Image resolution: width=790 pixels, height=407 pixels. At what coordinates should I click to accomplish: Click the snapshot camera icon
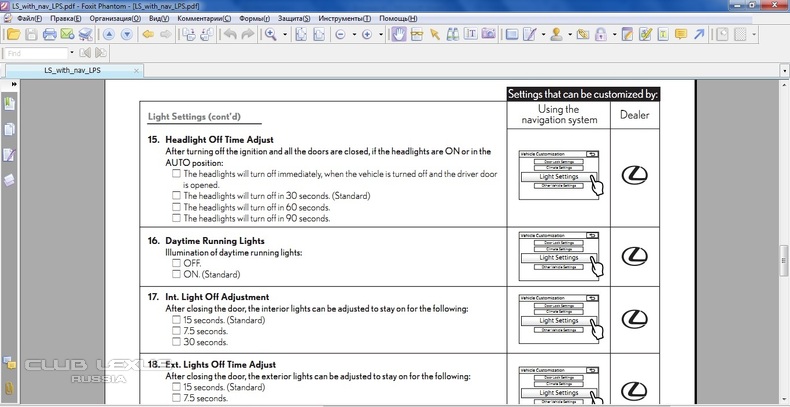click(488, 34)
